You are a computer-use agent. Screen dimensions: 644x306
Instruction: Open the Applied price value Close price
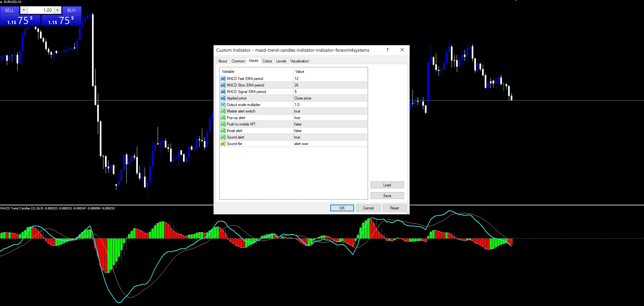point(330,98)
